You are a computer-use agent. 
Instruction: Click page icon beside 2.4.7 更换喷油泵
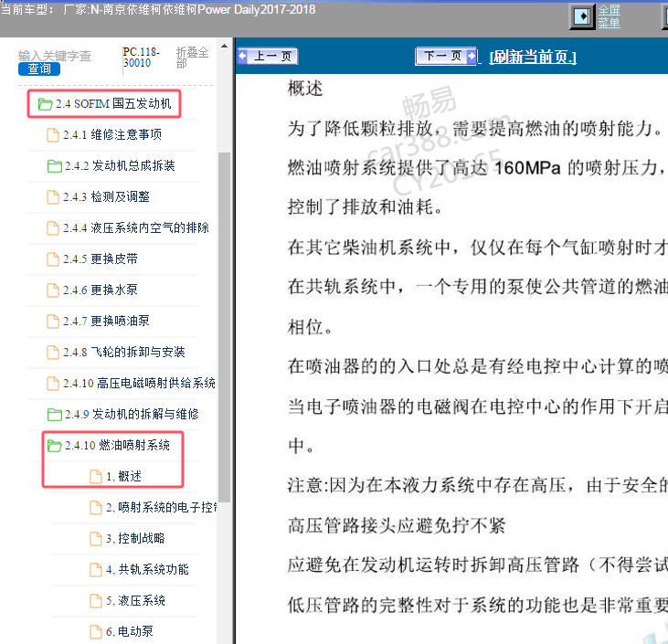pyautogui.click(x=53, y=322)
